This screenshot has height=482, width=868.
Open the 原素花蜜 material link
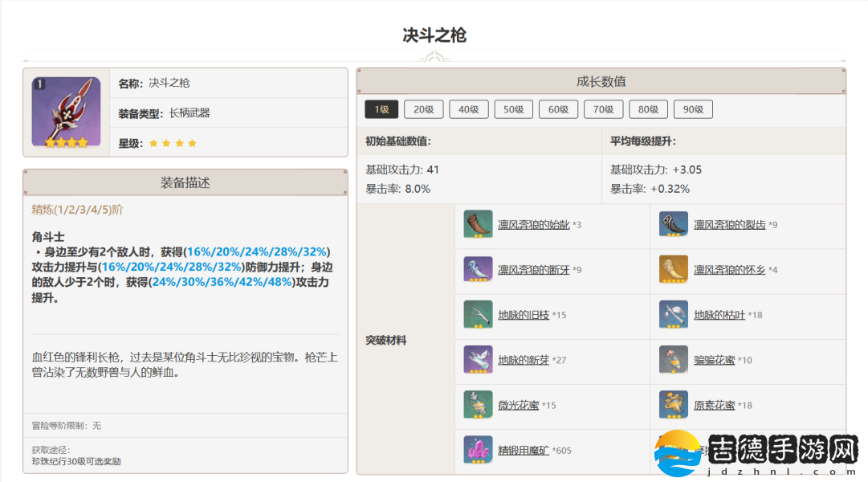tap(714, 405)
